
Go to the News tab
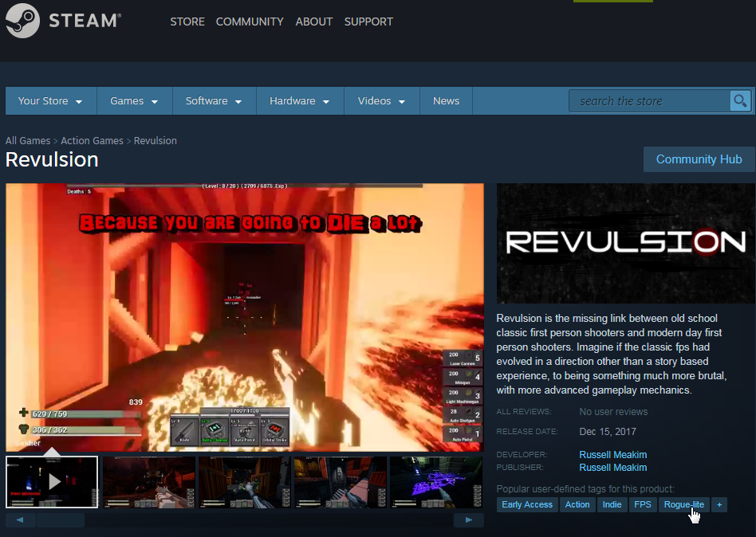click(446, 101)
